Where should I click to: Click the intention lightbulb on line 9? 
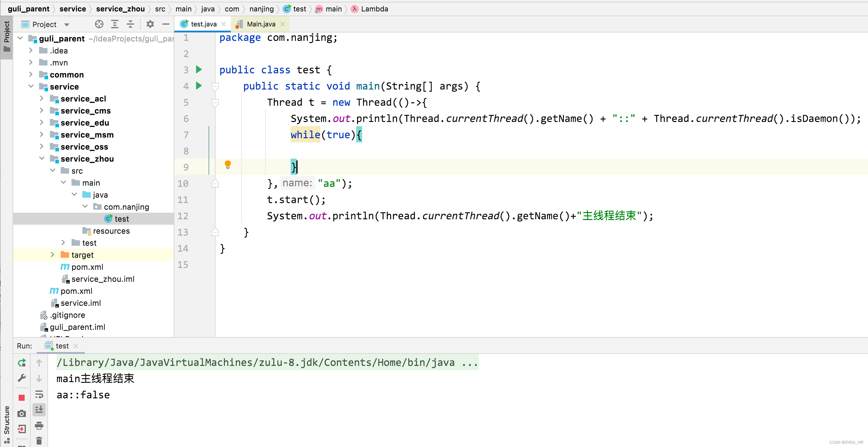coord(228,164)
